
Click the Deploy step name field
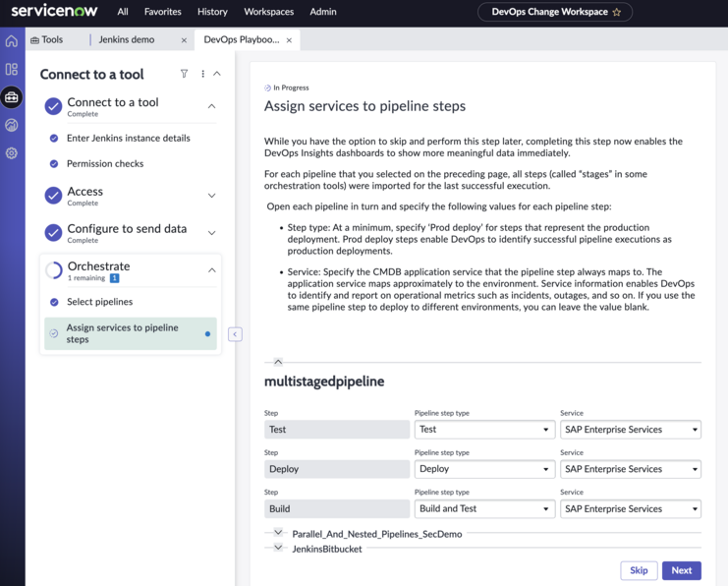[337, 469]
